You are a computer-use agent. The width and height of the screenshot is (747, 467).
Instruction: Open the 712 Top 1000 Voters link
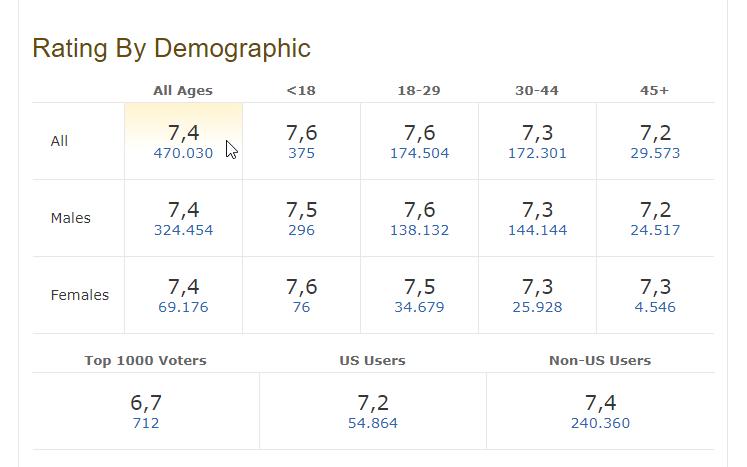(146, 424)
